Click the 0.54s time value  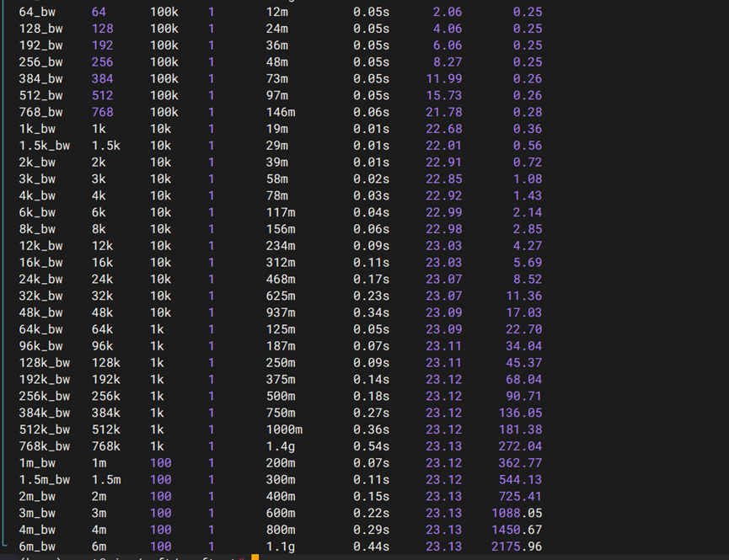click(371, 446)
